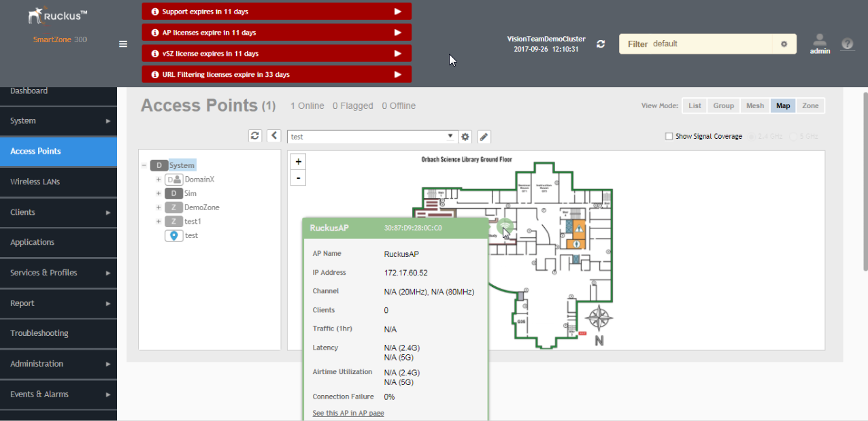
Task: Click the cluster refresh icon
Action: [x=601, y=44]
